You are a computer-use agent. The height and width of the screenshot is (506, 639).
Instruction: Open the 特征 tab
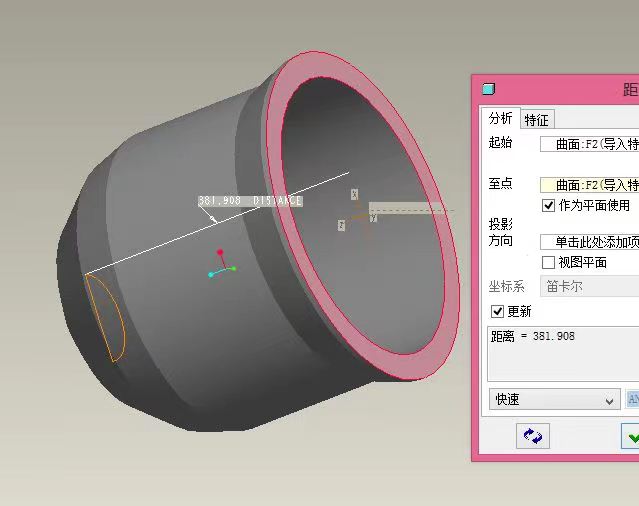[536, 120]
